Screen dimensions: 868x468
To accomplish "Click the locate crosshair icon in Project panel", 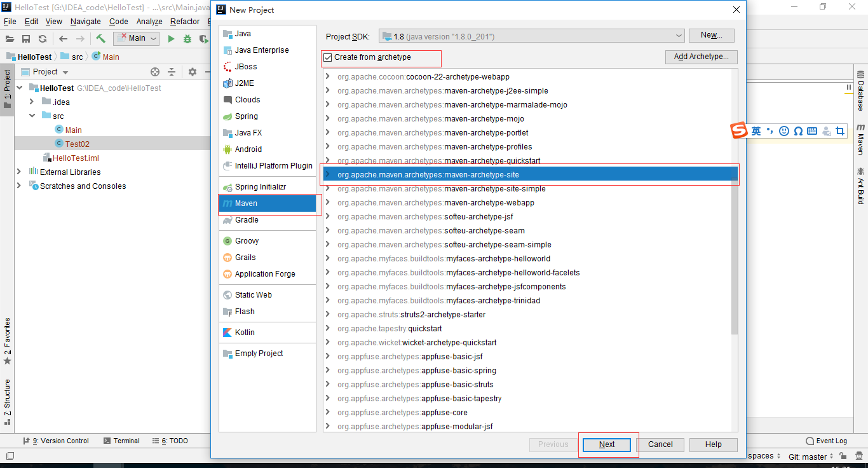I will tap(155, 72).
